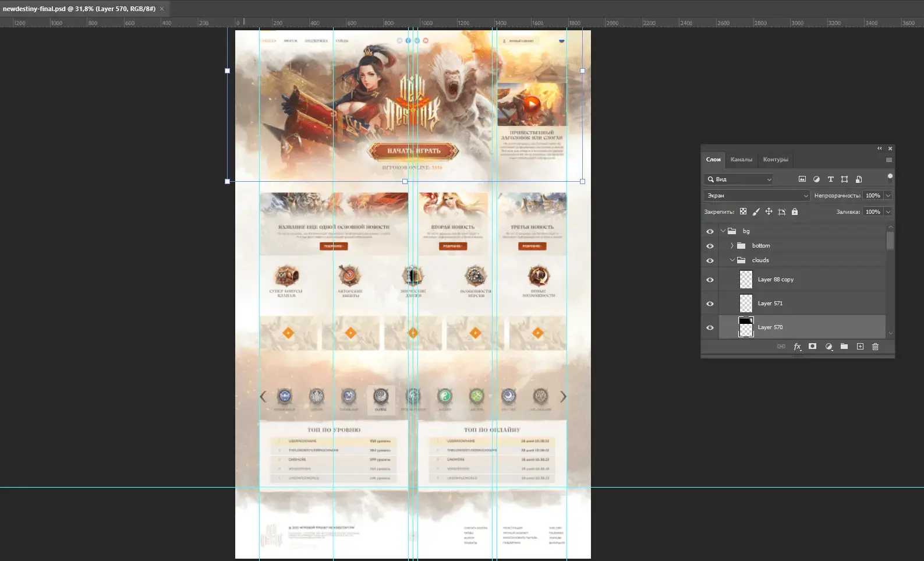924x561 pixels.
Task: Toggle visibility of Layer 88 copy
Action: point(710,280)
